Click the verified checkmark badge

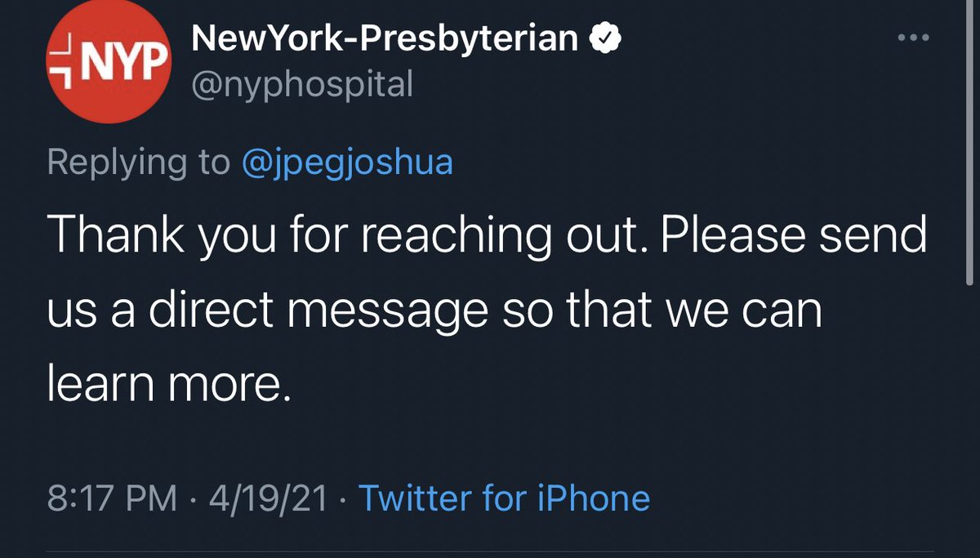(x=606, y=38)
